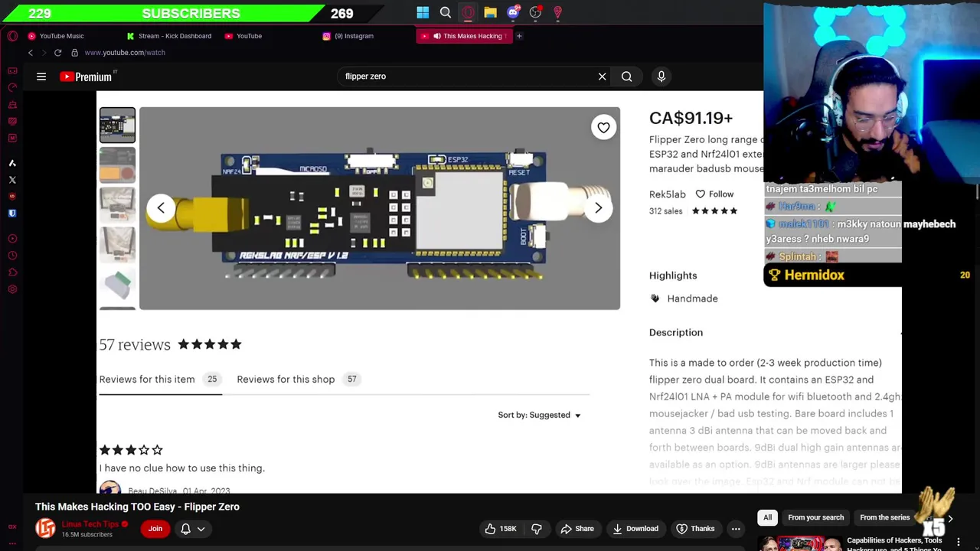This screenshot has height=551, width=980.
Task: Follow the Rek5lab shop
Action: tap(714, 194)
